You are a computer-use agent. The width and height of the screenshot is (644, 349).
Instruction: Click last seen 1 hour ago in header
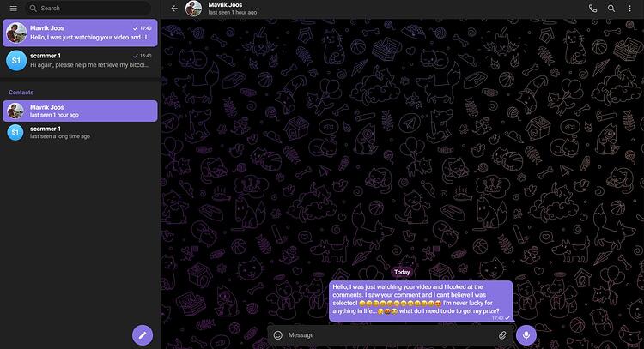click(x=233, y=13)
